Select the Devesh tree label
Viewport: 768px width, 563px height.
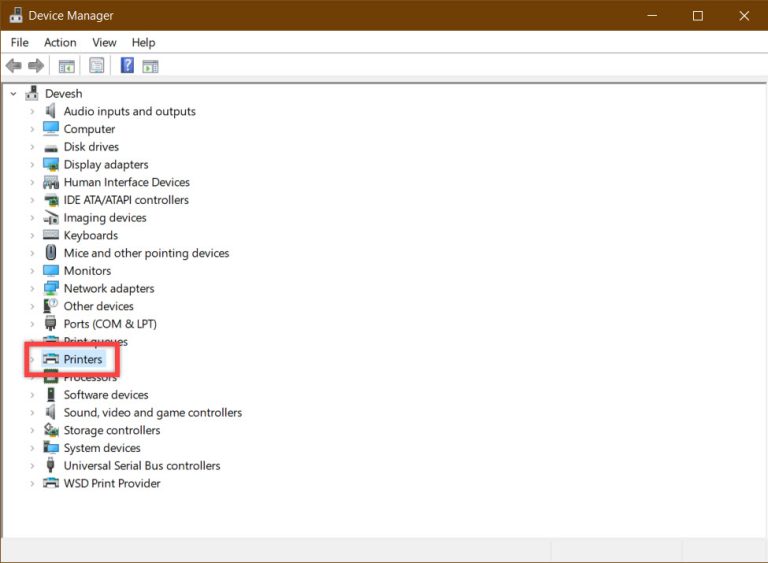[64, 93]
